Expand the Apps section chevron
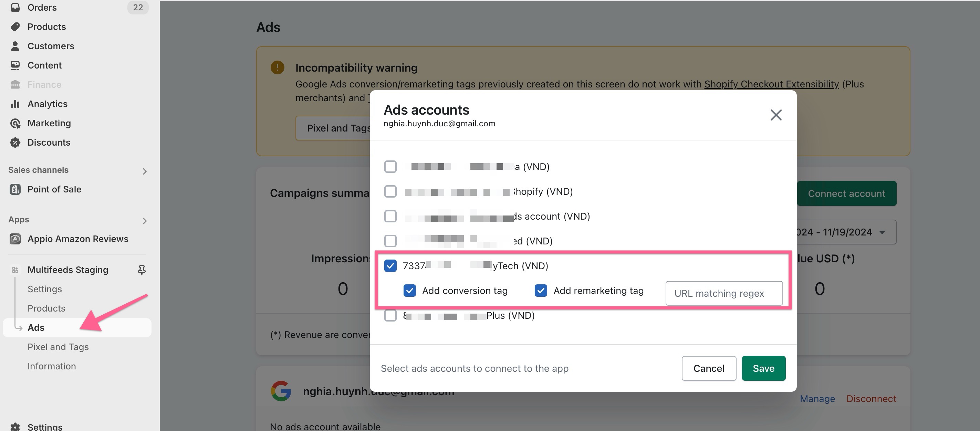 tap(145, 221)
